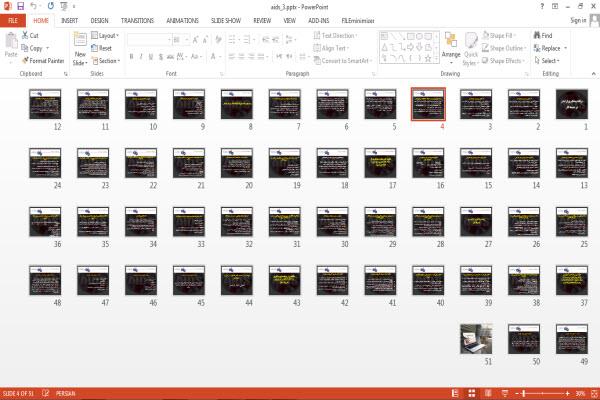Open Clipboard pane launcher
600x400 pixels.
[x=66, y=74]
